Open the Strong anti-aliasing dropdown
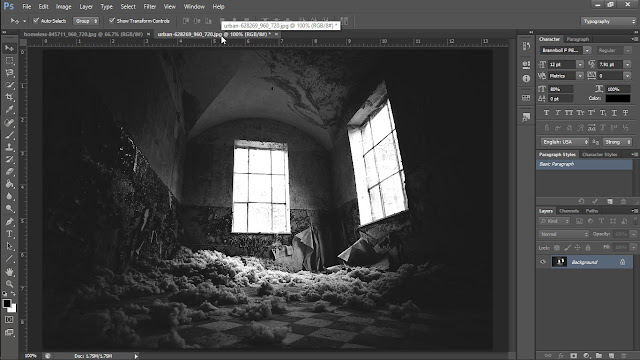Viewport: 640px width, 360px height. tap(618, 142)
